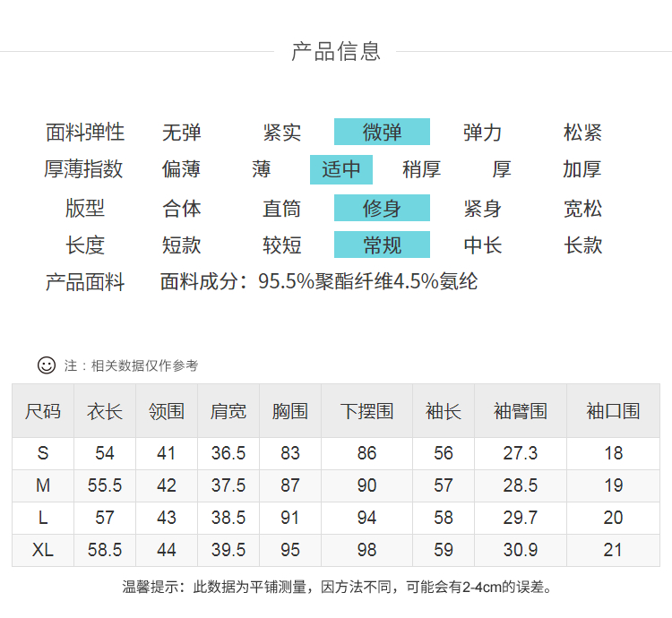672x618 pixels.
Task: Choose the 无弹 elasticity option
Action: click(181, 133)
